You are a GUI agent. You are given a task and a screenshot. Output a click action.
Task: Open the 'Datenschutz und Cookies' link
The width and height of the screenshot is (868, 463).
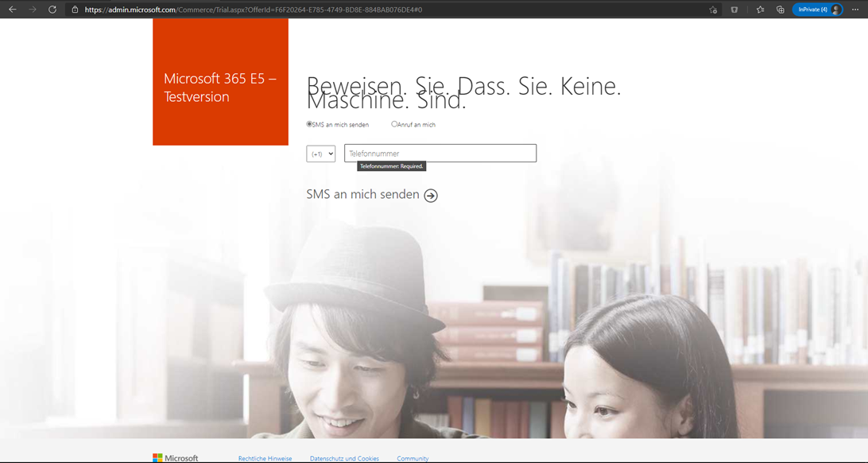(344, 458)
